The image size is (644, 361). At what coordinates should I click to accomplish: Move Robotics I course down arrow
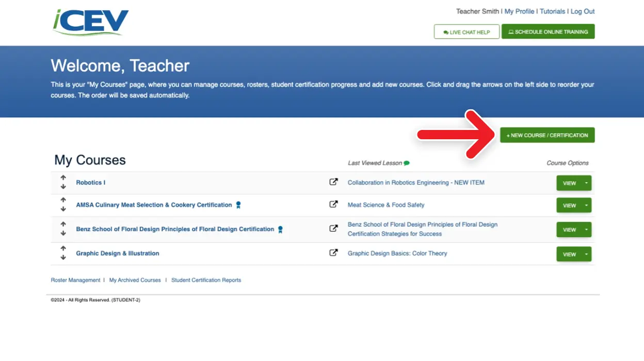coord(63,187)
